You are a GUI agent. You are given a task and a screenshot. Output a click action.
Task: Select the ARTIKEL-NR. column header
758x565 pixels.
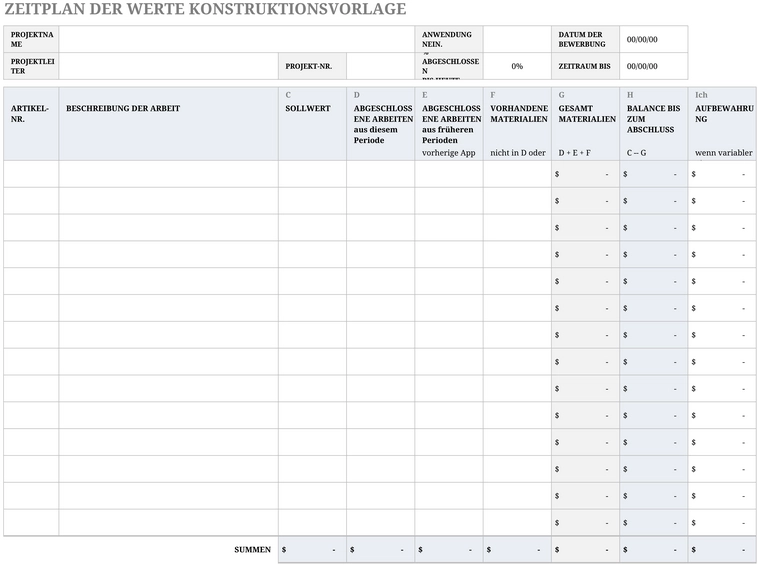tap(31, 124)
